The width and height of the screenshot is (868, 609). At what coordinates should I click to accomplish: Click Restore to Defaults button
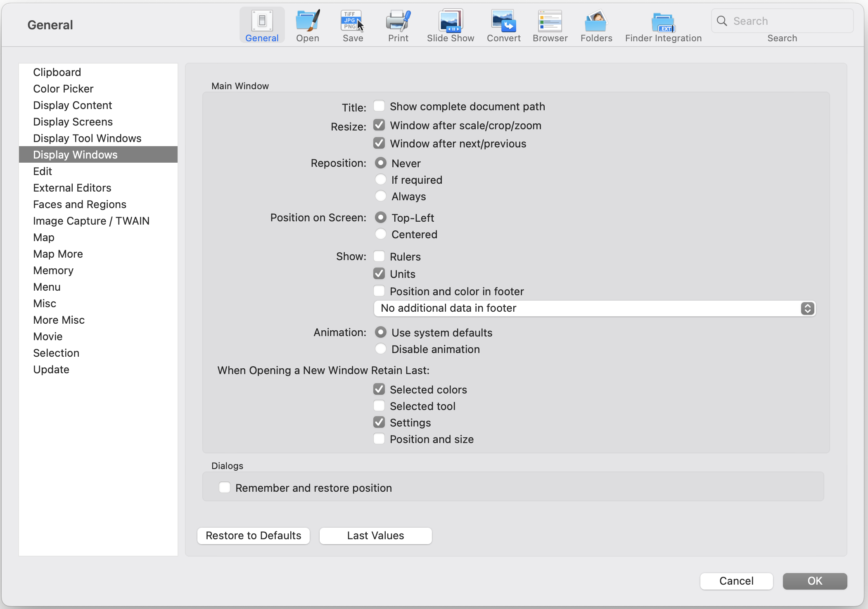tap(254, 536)
